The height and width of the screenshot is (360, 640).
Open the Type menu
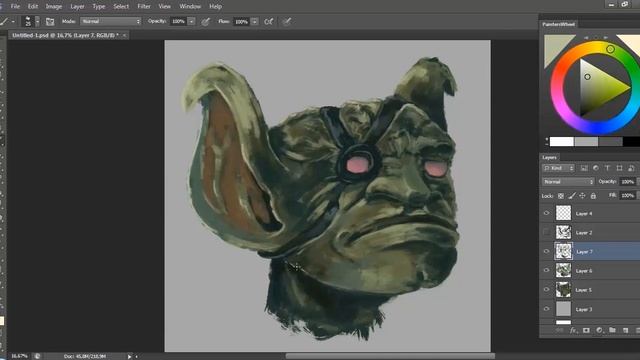click(99, 7)
